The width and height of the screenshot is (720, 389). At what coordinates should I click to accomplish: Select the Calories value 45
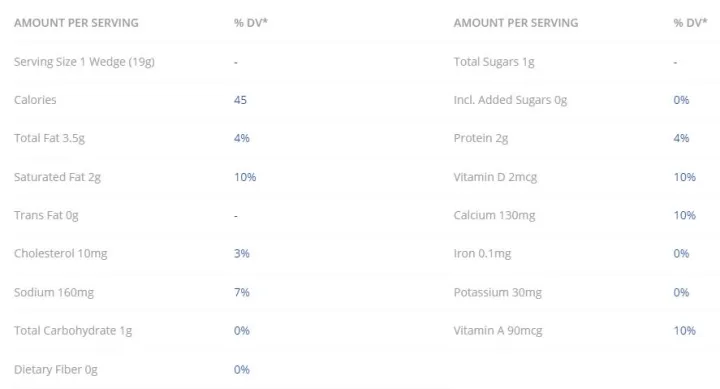[x=240, y=100]
